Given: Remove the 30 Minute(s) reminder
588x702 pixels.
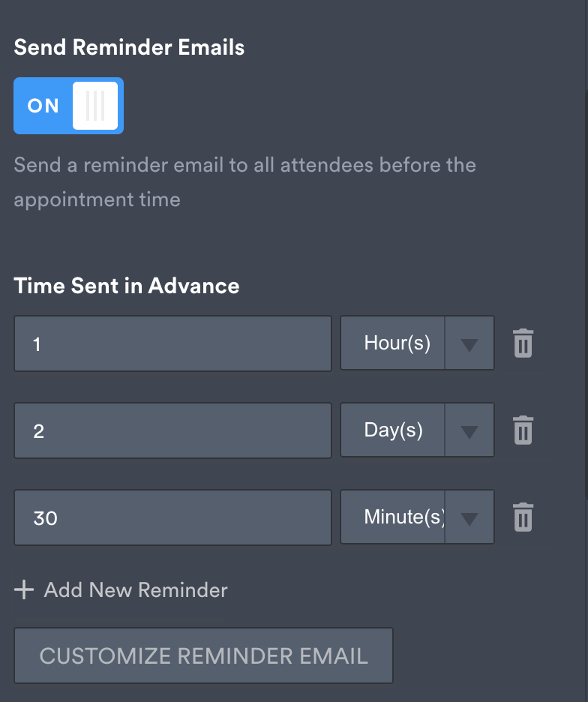Looking at the screenshot, I should [x=523, y=517].
